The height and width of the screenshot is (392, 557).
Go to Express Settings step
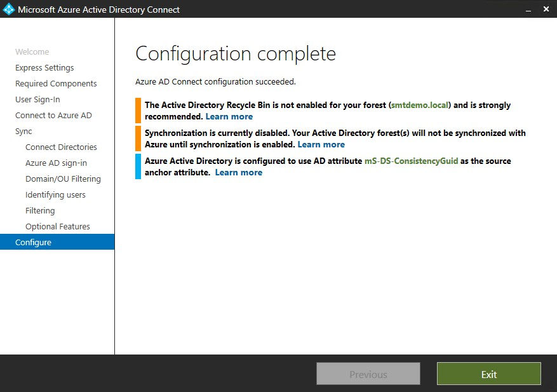point(44,68)
